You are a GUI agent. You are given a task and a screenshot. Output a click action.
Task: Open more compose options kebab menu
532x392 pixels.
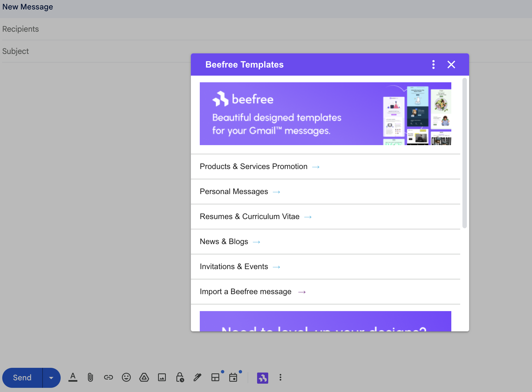click(280, 378)
